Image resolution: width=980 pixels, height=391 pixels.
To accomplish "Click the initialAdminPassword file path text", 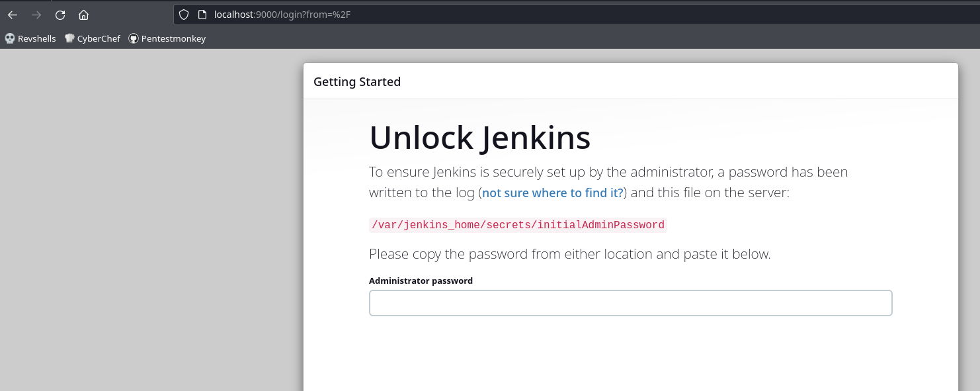I will pos(518,225).
